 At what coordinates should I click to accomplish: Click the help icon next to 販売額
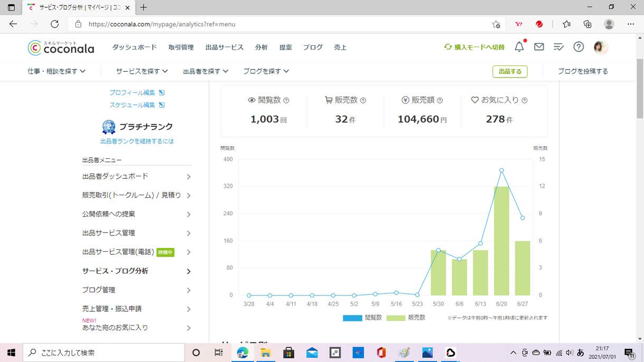[440, 100]
